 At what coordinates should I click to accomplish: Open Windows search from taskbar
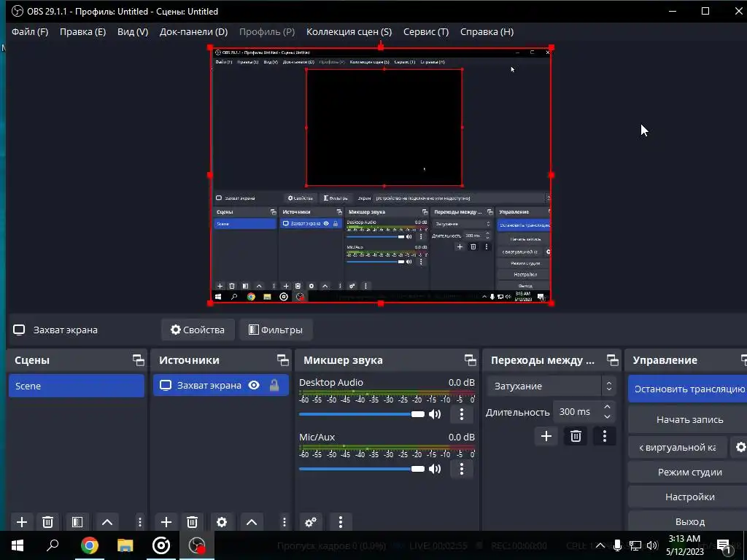[x=53, y=545]
